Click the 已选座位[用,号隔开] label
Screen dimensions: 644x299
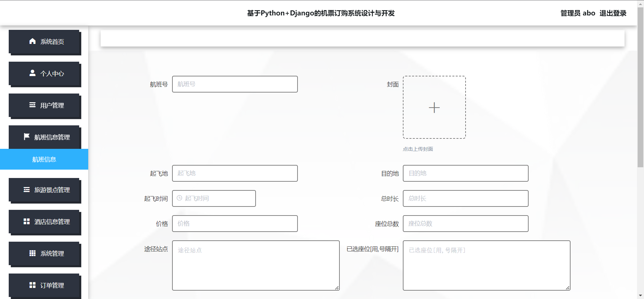click(373, 249)
